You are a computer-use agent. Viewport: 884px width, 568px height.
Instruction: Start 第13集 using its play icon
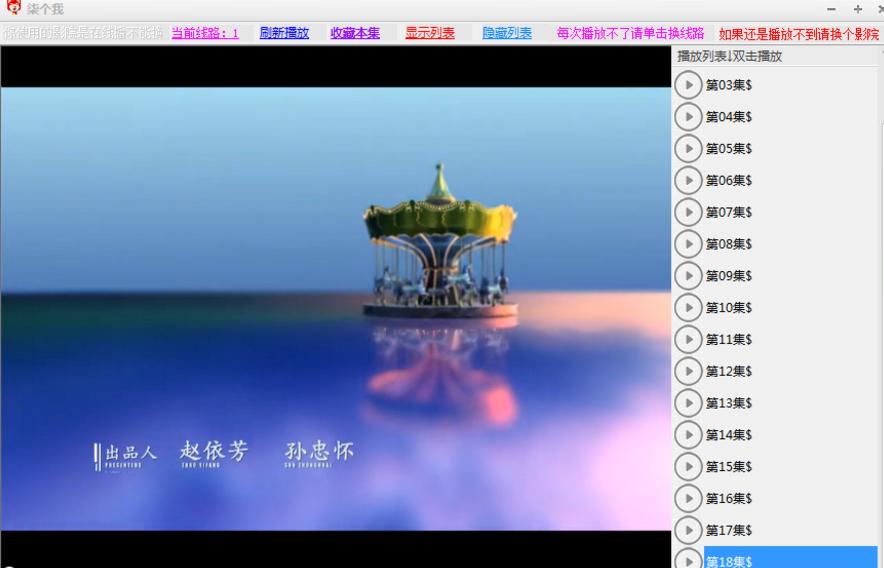(688, 403)
